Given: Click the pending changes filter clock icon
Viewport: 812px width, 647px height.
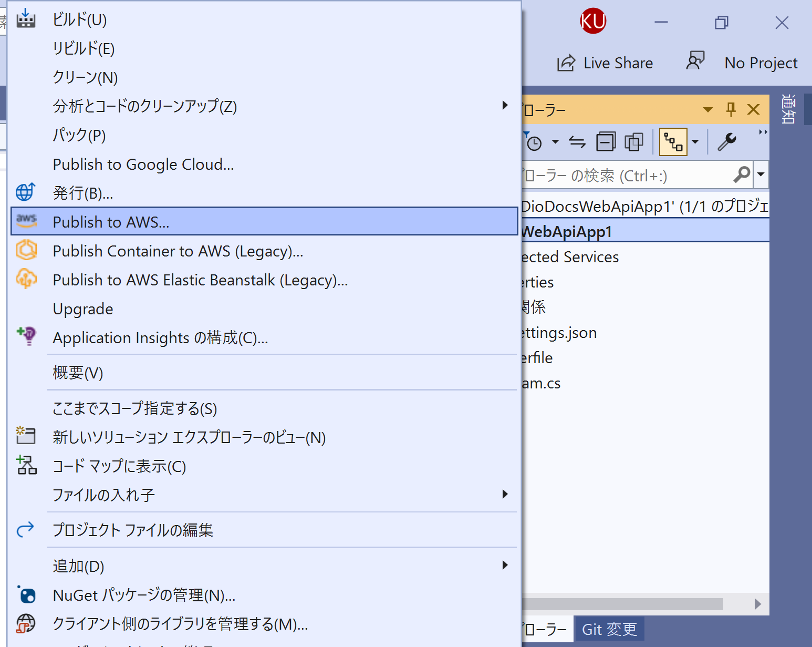Looking at the screenshot, I should point(533,141).
